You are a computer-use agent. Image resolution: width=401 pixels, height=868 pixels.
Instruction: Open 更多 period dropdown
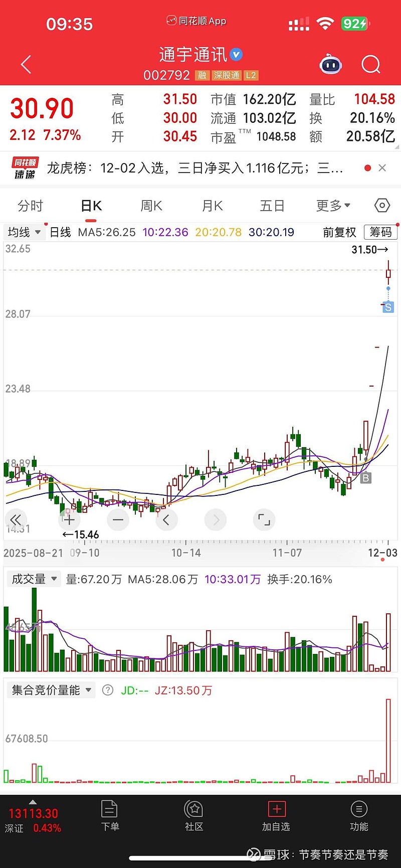tap(333, 206)
